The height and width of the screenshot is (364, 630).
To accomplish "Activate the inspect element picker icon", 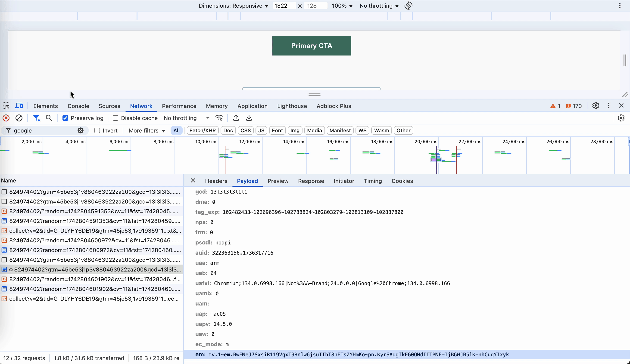I will [x=6, y=106].
